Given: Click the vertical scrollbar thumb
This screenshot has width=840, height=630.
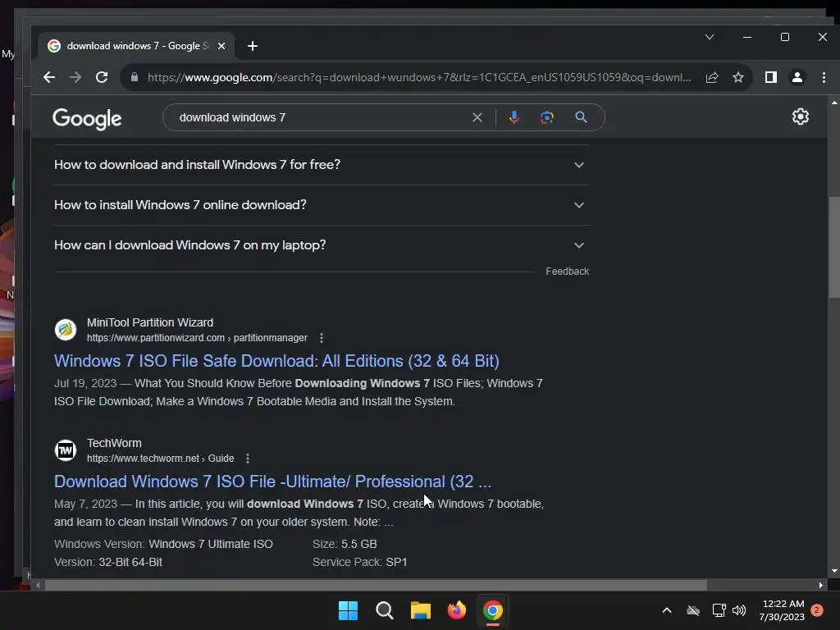Looking at the screenshot, I should [x=834, y=248].
